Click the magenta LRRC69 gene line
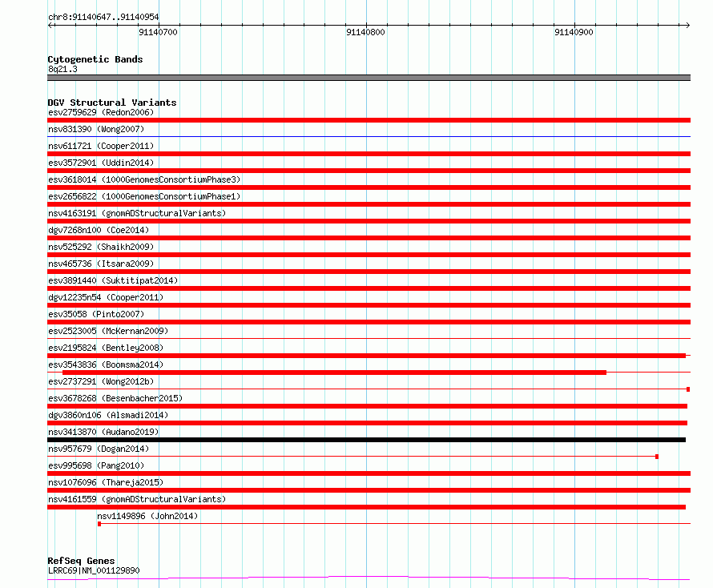The image size is (713, 588). click(369, 578)
